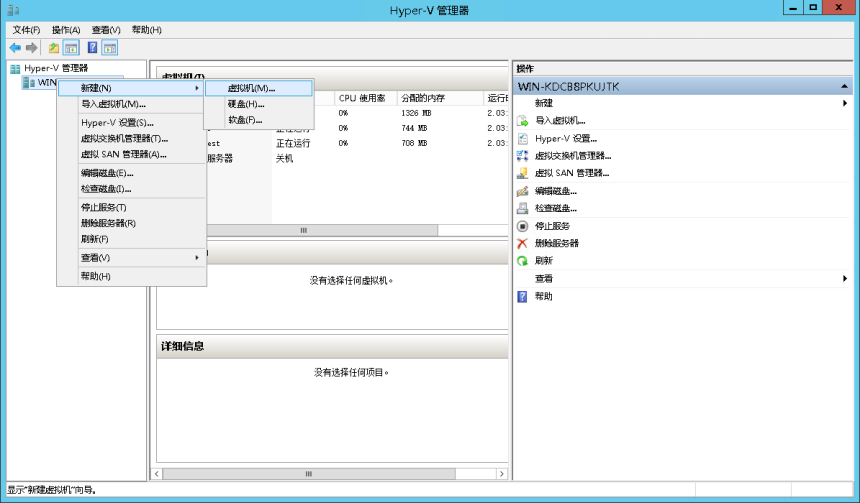The image size is (860, 503).
Task: Choose 导入虚拟机(M)... in context menu
Action: [132, 104]
